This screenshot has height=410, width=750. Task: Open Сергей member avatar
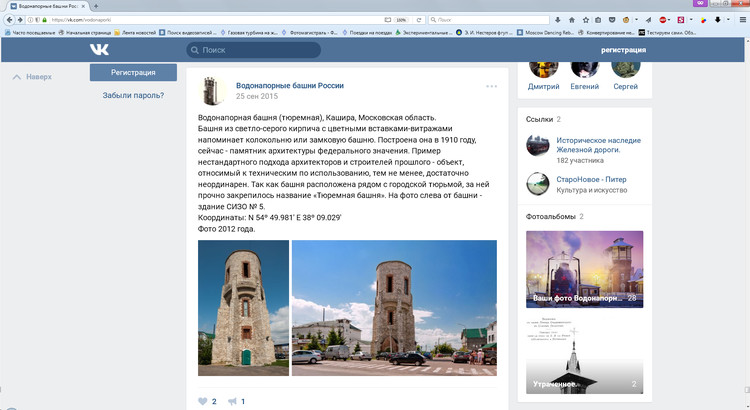626,69
